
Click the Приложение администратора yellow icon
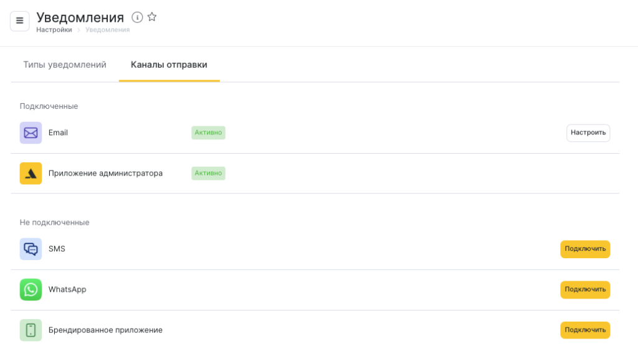click(31, 174)
